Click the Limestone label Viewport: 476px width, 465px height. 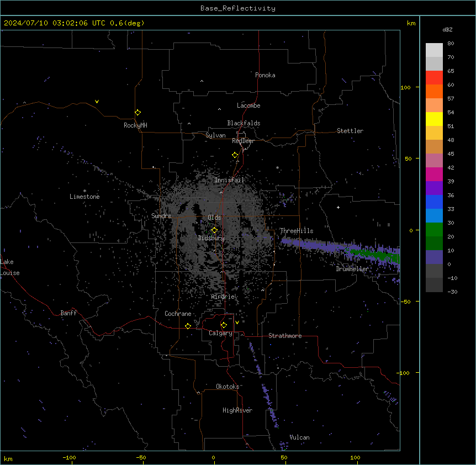pyautogui.click(x=84, y=197)
